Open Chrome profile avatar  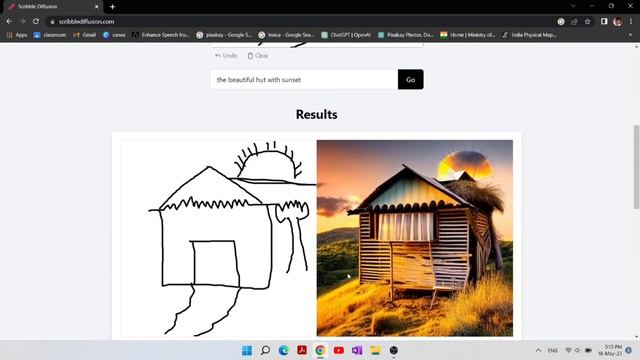[x=618, y=21]
